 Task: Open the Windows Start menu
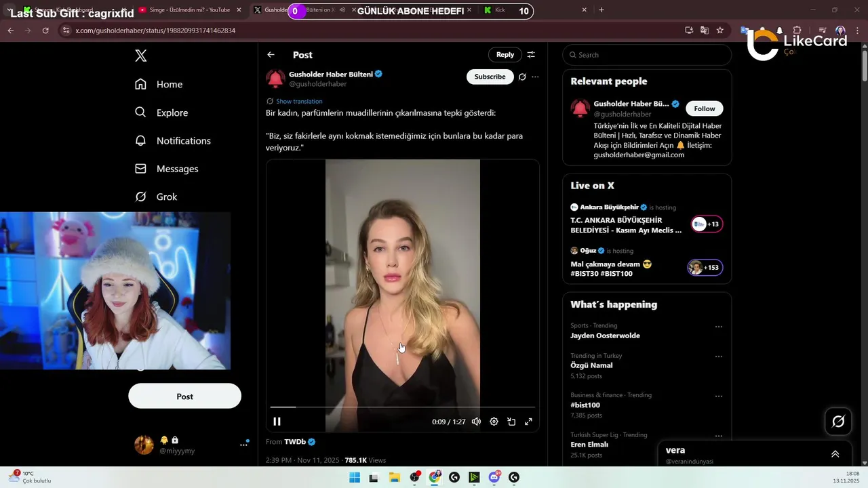(x=355, y=477)
